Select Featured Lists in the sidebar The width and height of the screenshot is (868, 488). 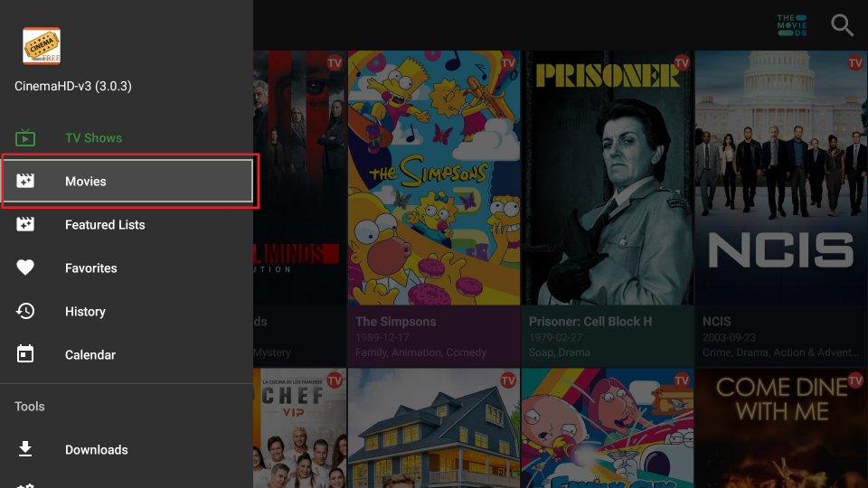point(127,225)
